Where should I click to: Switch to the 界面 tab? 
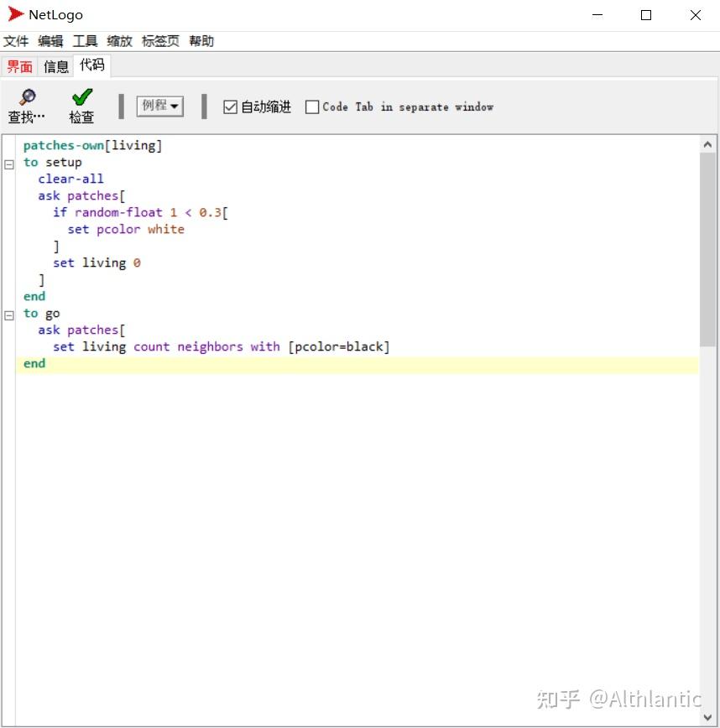[18, 66]
